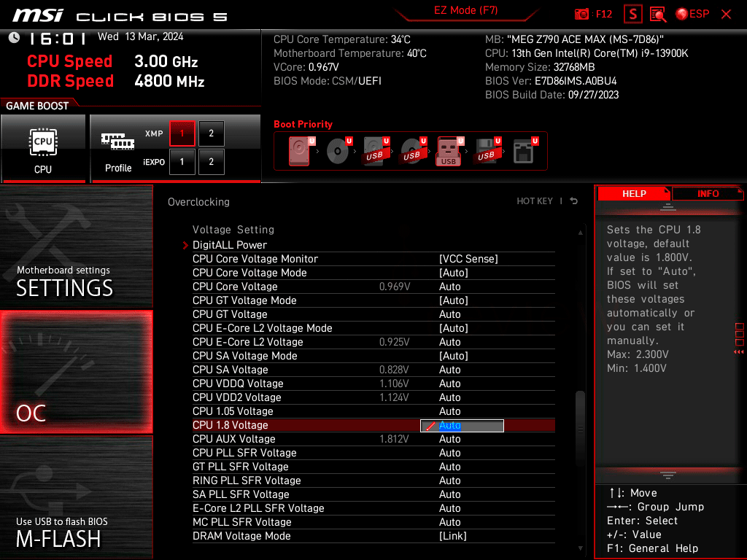
Task: Click the help panel top collapse handle
Action: tap(668, 207)
